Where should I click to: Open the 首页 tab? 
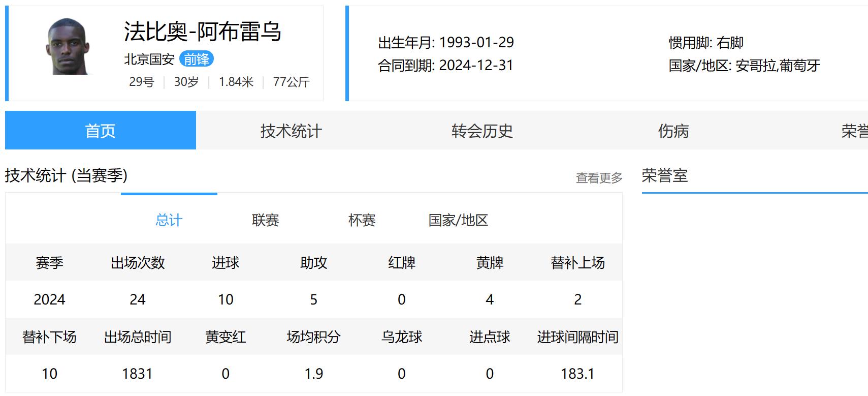(x=101, y=131)
